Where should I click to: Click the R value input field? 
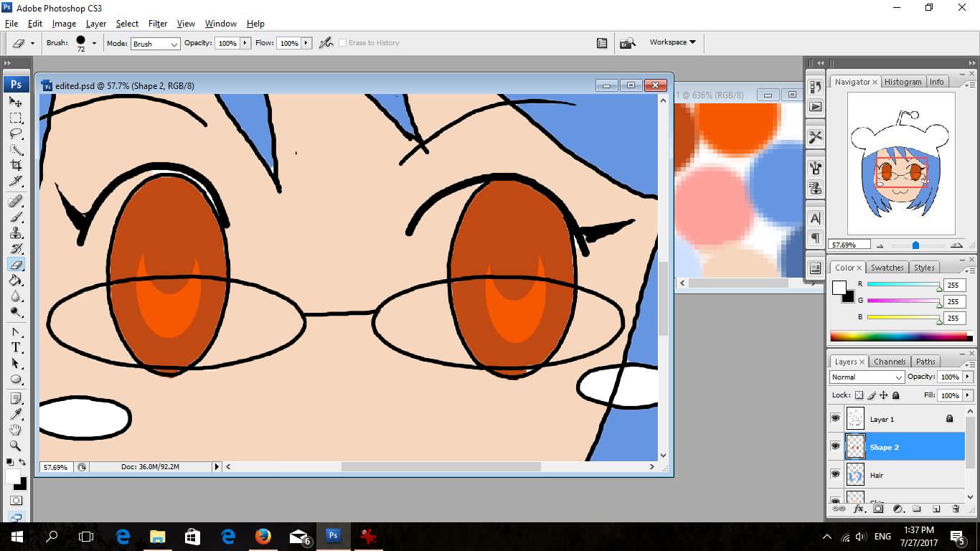[955, 285]
